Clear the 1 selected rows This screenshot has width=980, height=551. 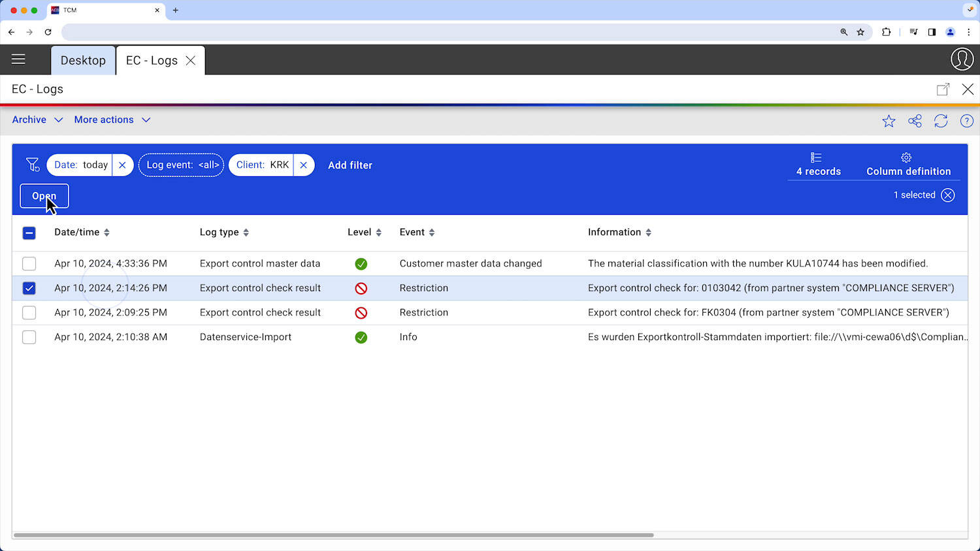pyautogui.click(x=948, y=195)
